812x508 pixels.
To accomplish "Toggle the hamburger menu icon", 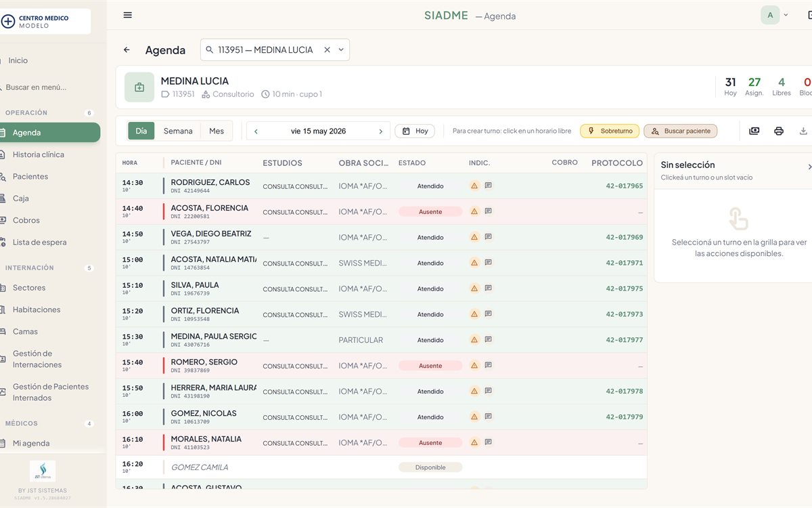I will tap(128, 15).
